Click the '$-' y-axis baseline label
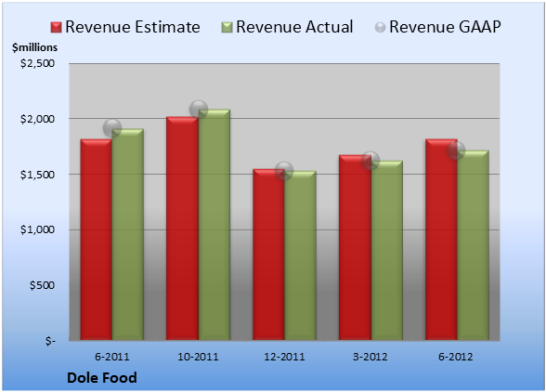Viewport: 546px width, 392px height. click(50, 341)
